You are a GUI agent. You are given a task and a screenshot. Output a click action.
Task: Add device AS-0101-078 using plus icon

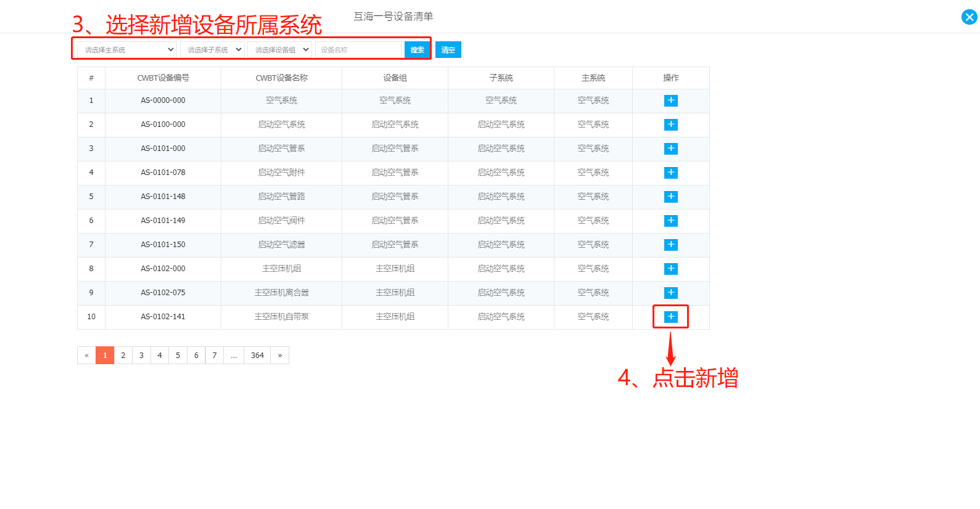coord(671,173)
